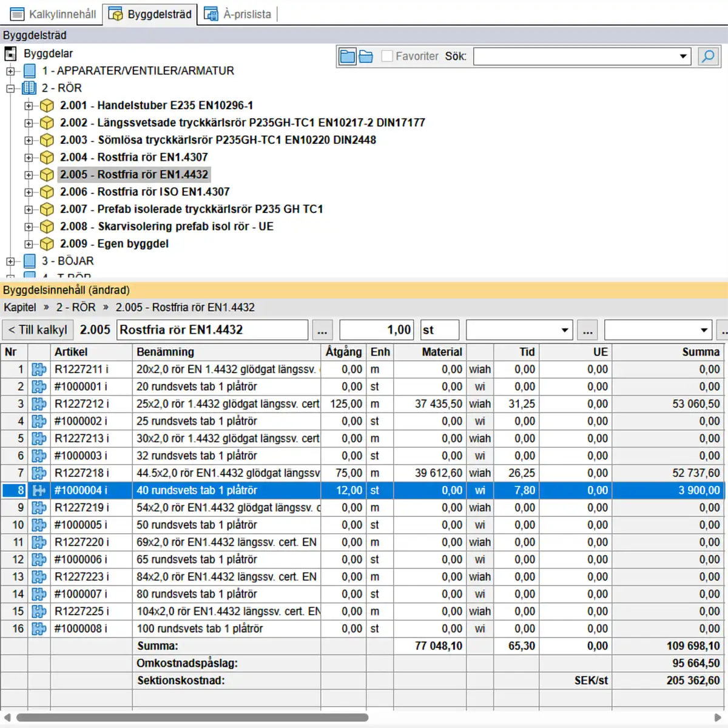Screen dimensions: 728x728
Task: Expand the 2.001 Handelstuber tree node
Action: click(29, 106)
